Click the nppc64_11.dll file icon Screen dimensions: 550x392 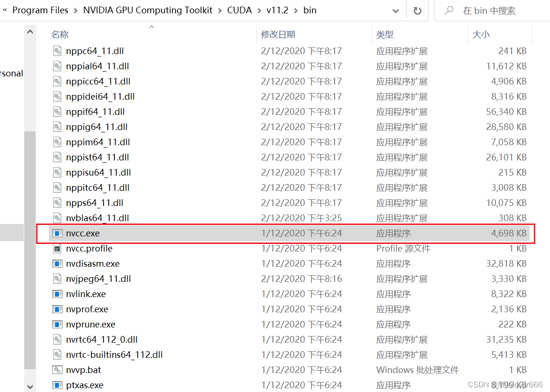pyautogui.click(x=57, y=51)
